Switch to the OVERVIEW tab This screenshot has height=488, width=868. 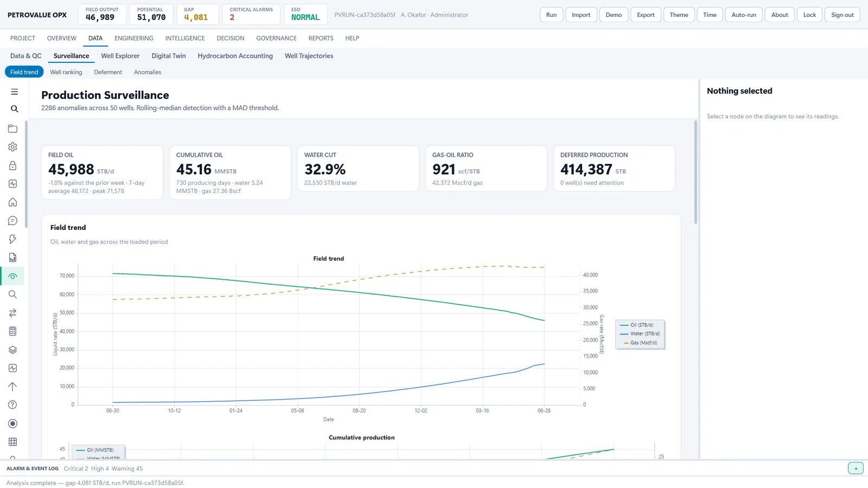click(x=62, y=38)
